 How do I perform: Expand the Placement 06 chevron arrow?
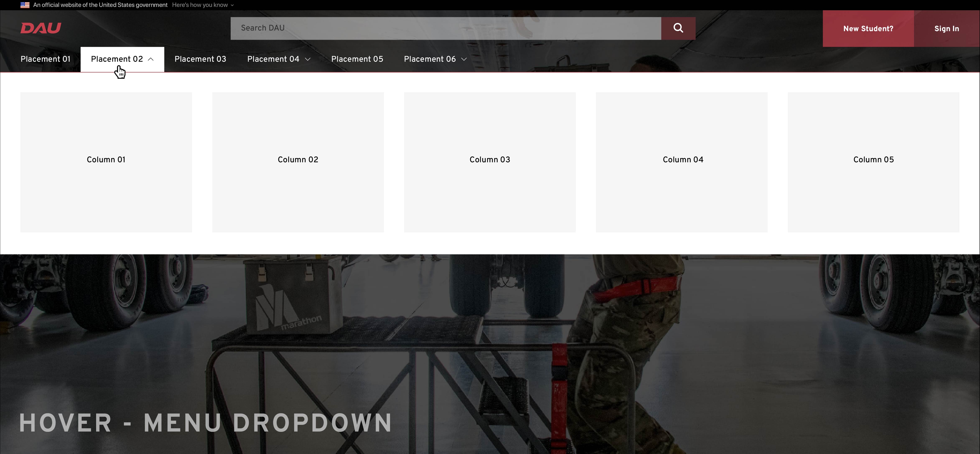coord(464,59)
